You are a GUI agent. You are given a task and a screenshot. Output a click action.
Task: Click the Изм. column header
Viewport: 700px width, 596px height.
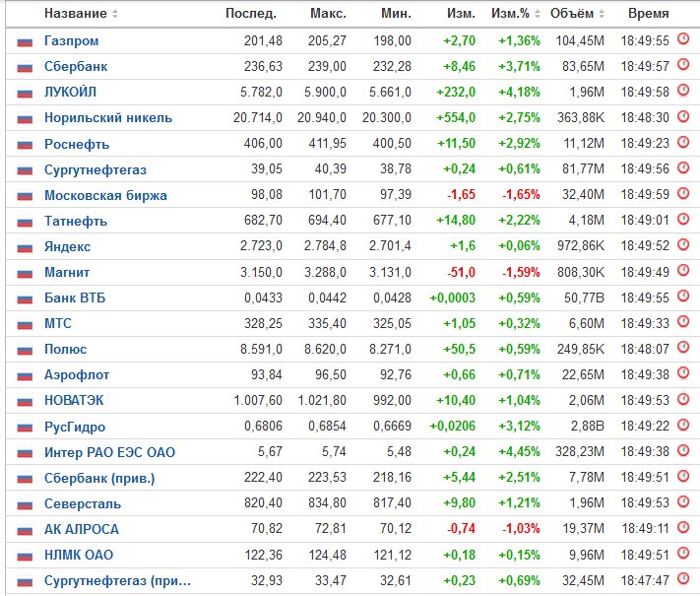(461, 14)
